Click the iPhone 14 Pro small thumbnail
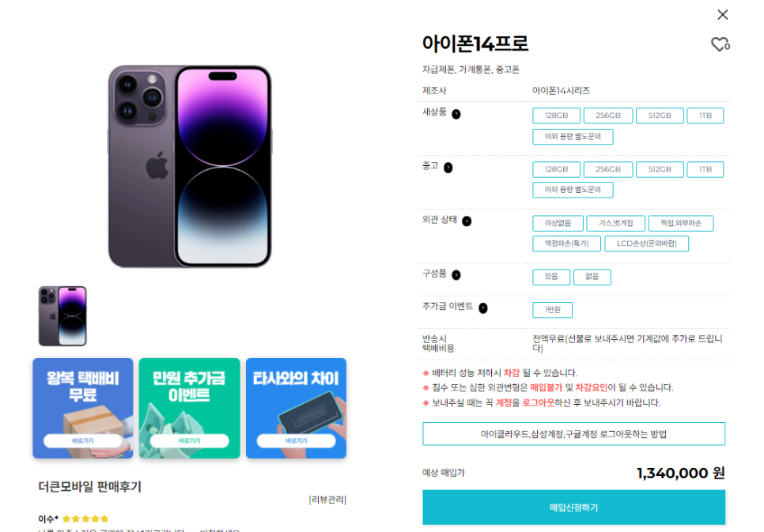The width and height of the screenshot is (764, 532). [62, 316]
